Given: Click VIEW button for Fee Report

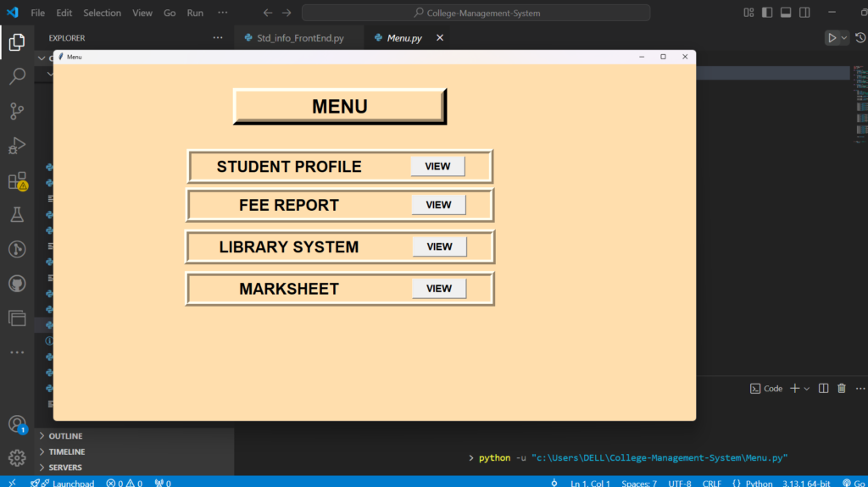Looking at the screenshot, I should 438,205.
